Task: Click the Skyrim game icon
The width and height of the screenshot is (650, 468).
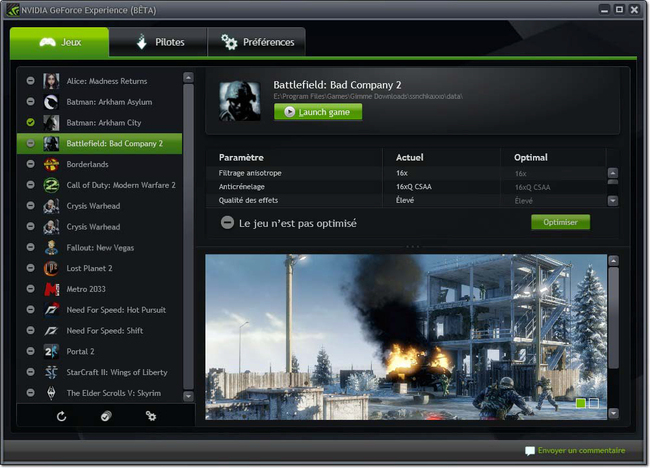Action: click(x=51, y=393)
